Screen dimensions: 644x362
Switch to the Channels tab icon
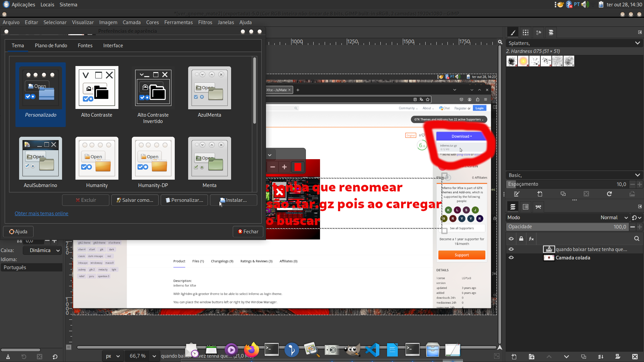[x=526, y=207]
